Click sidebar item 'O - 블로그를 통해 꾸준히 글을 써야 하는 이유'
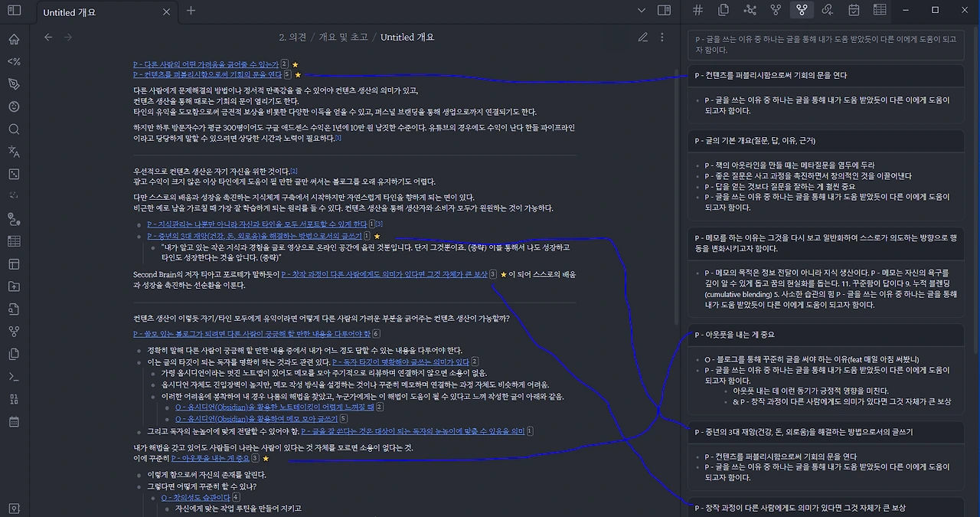Screen dimensions: 980x517 [812, 359]
